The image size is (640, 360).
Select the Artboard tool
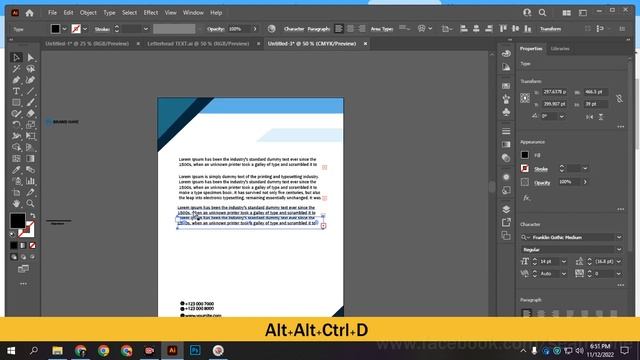[16, 192]
